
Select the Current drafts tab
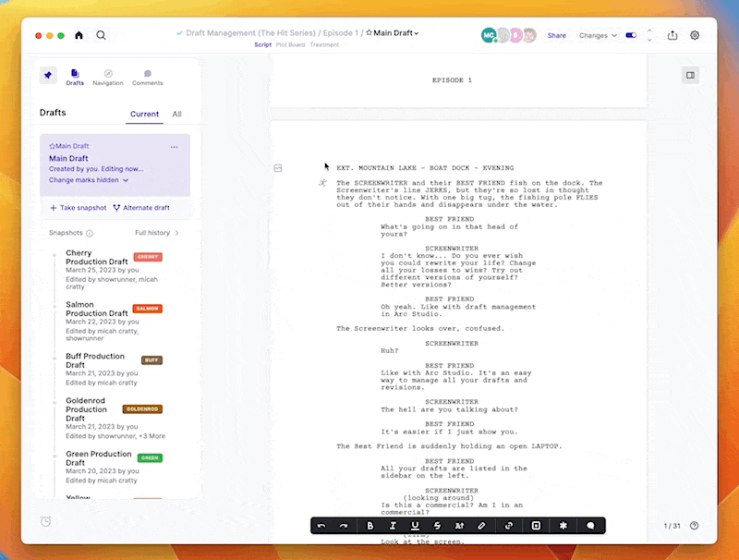(144, 114)
